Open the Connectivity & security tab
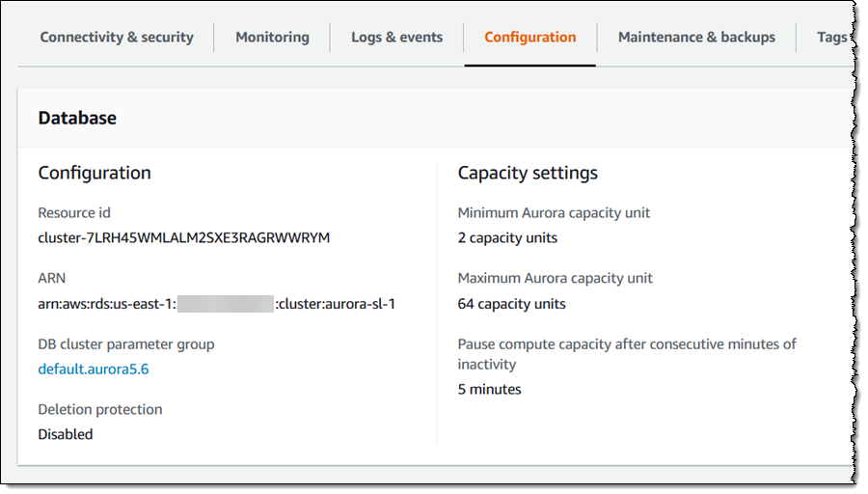Viewport: 868px width, 494px height. pyautogui.click(x=117, y=38)
